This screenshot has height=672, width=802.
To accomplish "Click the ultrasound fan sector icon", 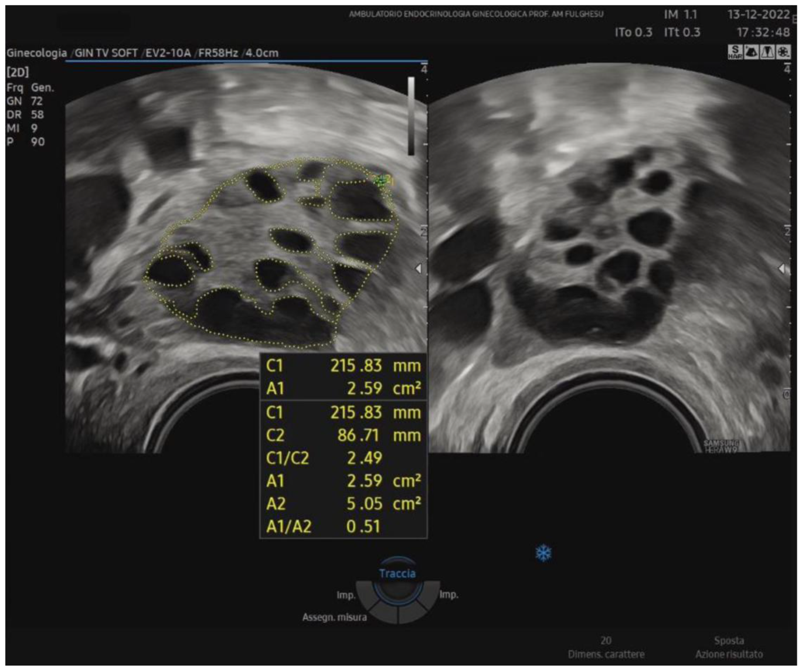I will pyautogui.click(x=751, y=52).
